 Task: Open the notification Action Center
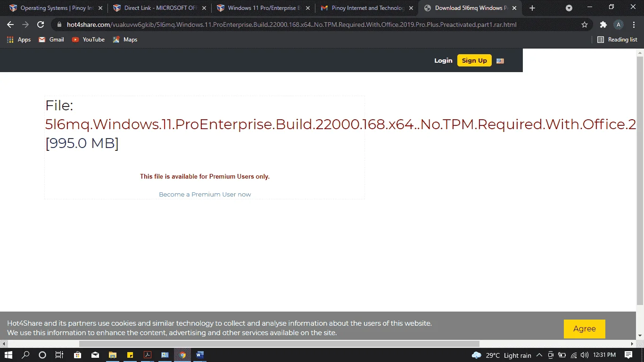click(628, 355)
